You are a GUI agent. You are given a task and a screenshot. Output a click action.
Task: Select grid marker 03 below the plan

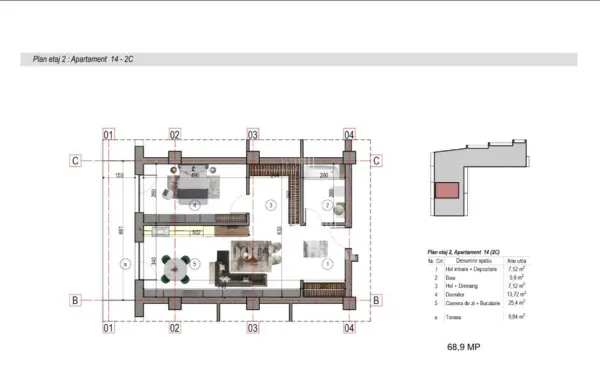click(x=253, y=328)
